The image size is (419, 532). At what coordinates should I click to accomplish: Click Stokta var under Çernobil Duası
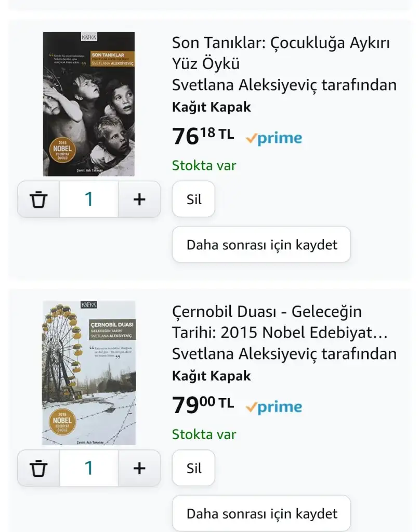pyautogui.click(x=204, y=434)
